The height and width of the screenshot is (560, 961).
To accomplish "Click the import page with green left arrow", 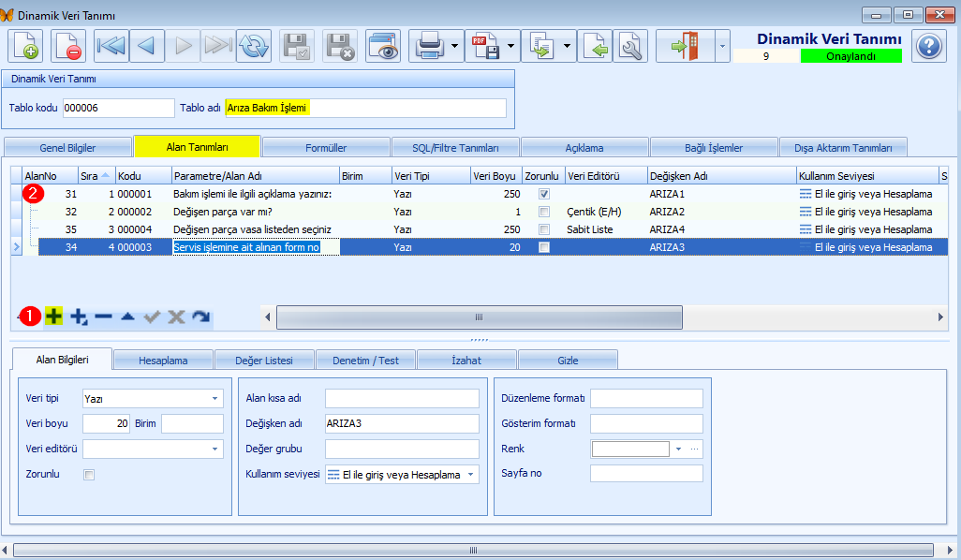I will tap(595, 46).
